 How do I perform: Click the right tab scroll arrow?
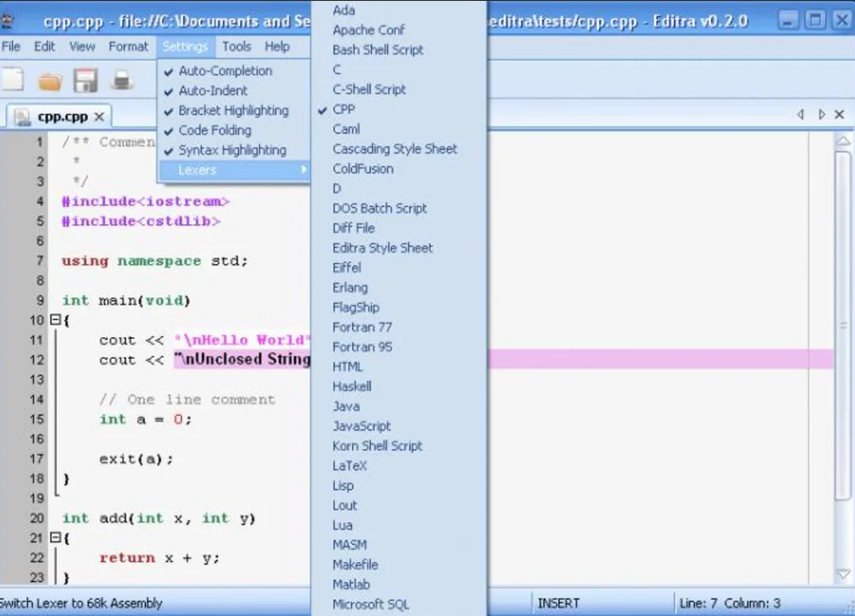821,114
